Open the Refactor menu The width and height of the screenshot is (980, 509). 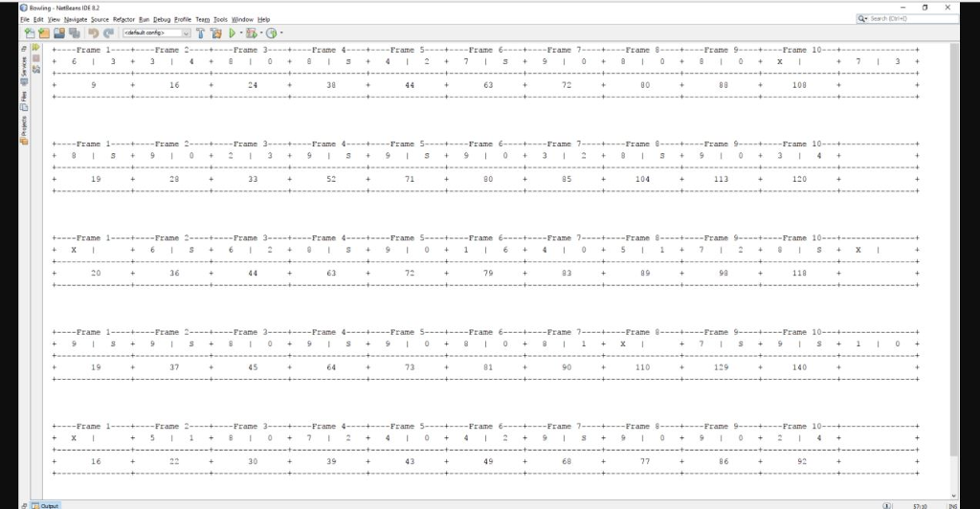pyautogui.click(x=123, y=19)
